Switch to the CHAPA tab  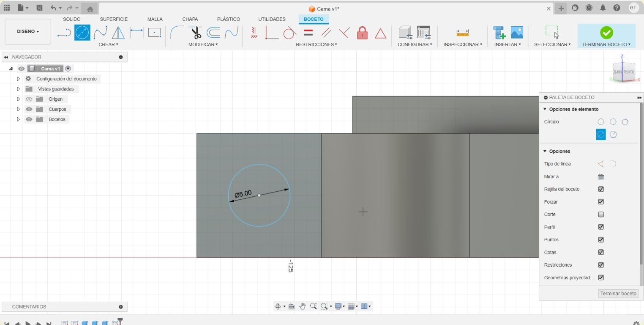[190, 19]
